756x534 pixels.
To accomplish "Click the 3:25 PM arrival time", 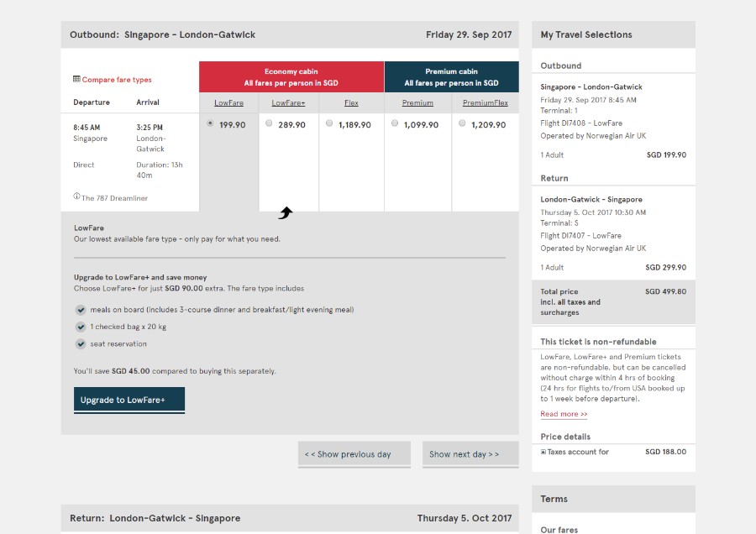I will 150,128.
